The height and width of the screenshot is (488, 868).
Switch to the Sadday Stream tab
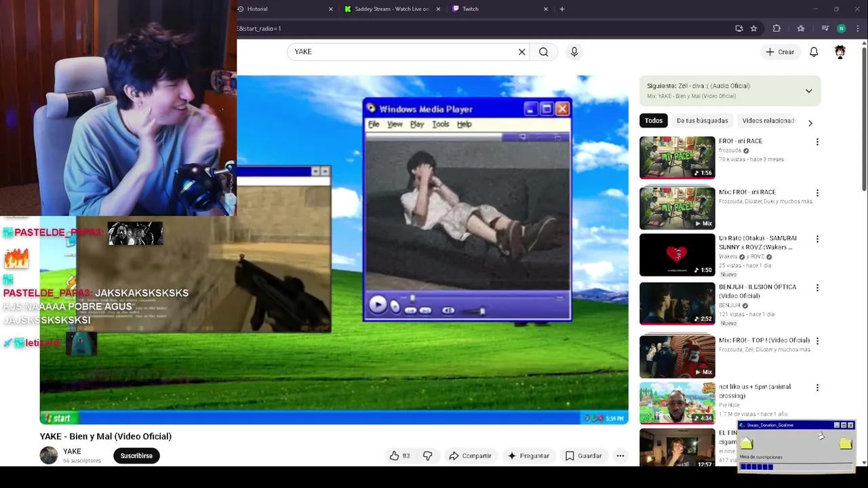391,9
